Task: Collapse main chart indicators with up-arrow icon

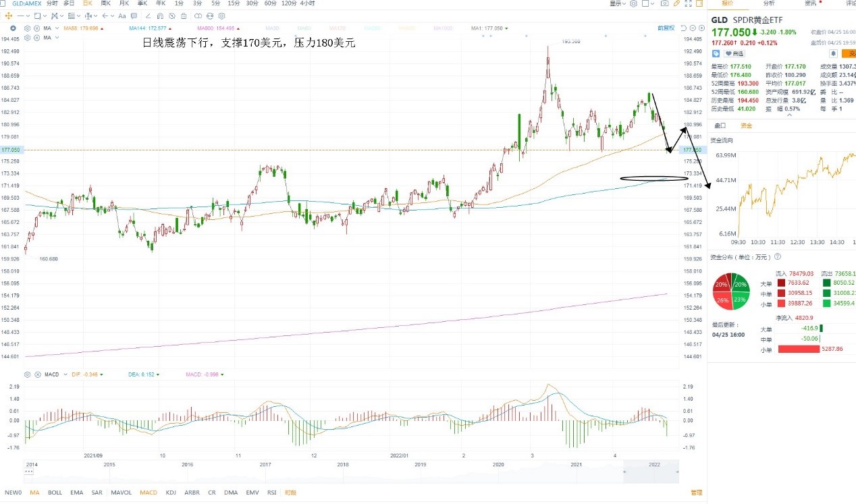Action: coord(13,28)
